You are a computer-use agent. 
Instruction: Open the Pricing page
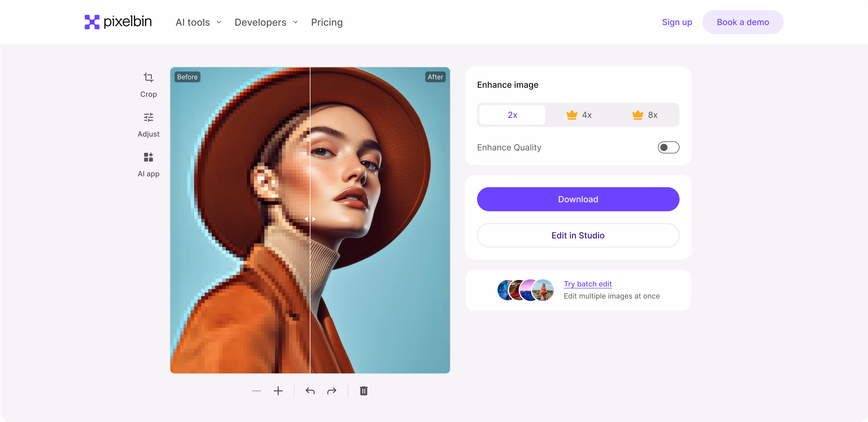click(x=326, y=22)
